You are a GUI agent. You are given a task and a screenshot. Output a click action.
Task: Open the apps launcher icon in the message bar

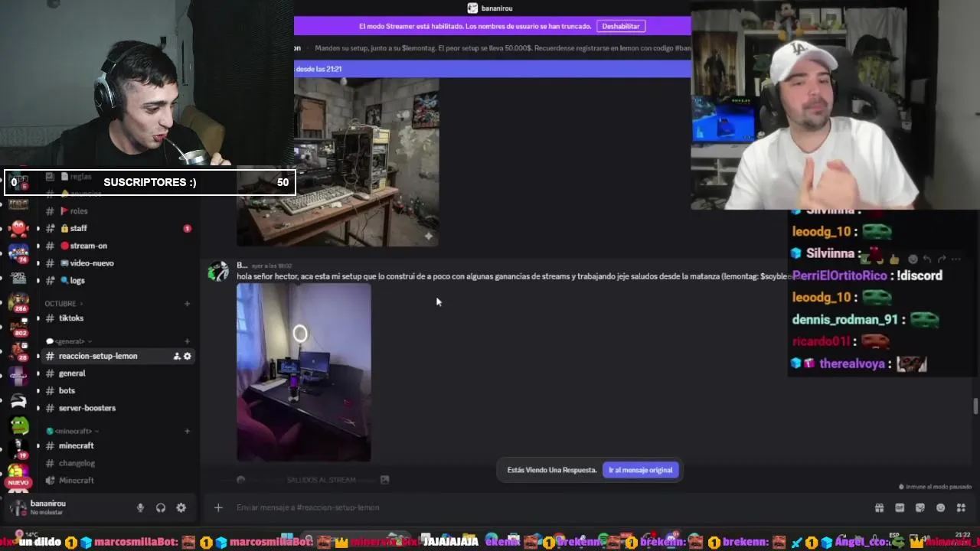click(962, 507)
